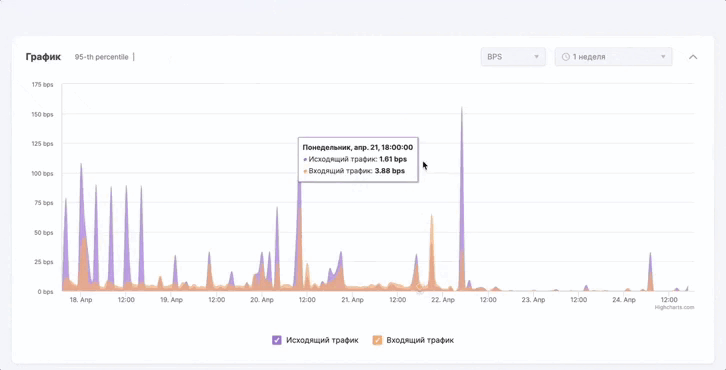Open the Highcharts.com credit link
This screenshot has width=726, height=370.
(x=674, y=307)
